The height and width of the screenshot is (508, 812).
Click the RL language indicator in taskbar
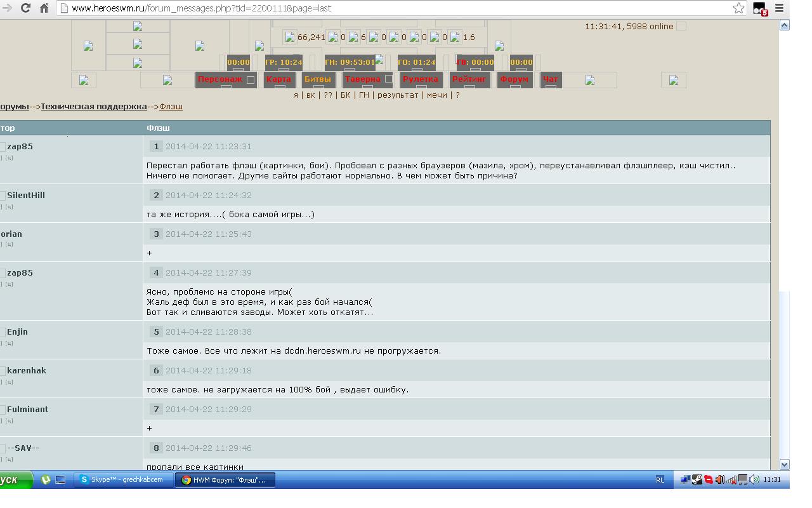(660, 480)
